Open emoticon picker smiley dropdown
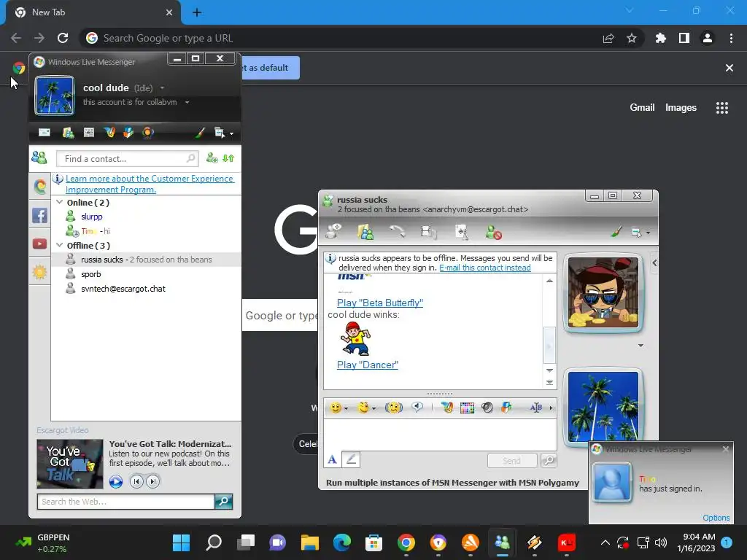The height and width of the screenshot is (560, 747). 338,408
